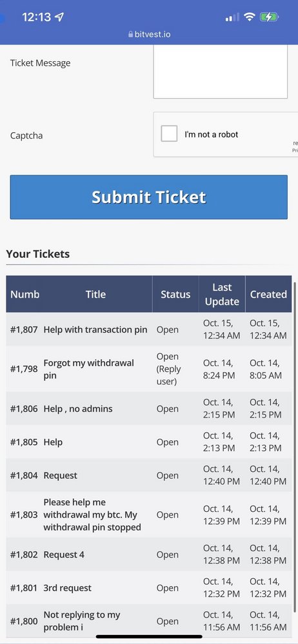Click the Created column header

tap(268, 294)
